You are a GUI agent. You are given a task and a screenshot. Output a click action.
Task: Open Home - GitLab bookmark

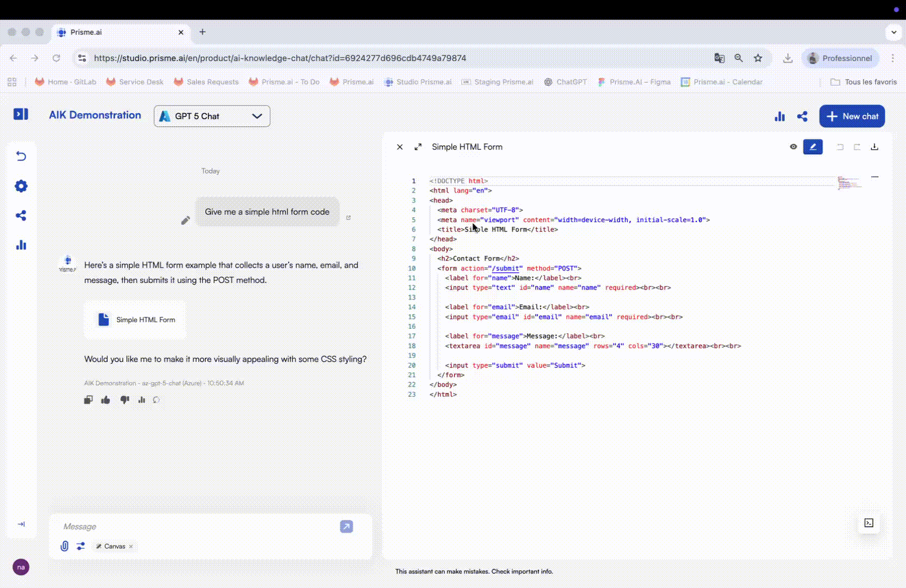pyautogui.click(x=65, y=82)
